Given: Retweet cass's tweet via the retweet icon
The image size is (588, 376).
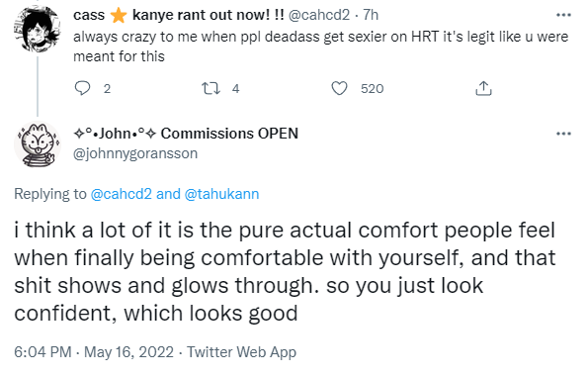Looking at the screenshot, I should 211,89.
